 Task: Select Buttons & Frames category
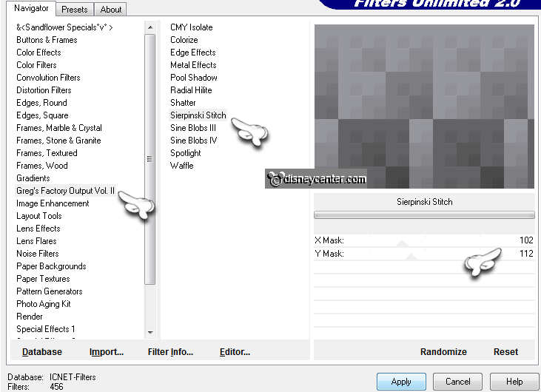tap(47, 40)
